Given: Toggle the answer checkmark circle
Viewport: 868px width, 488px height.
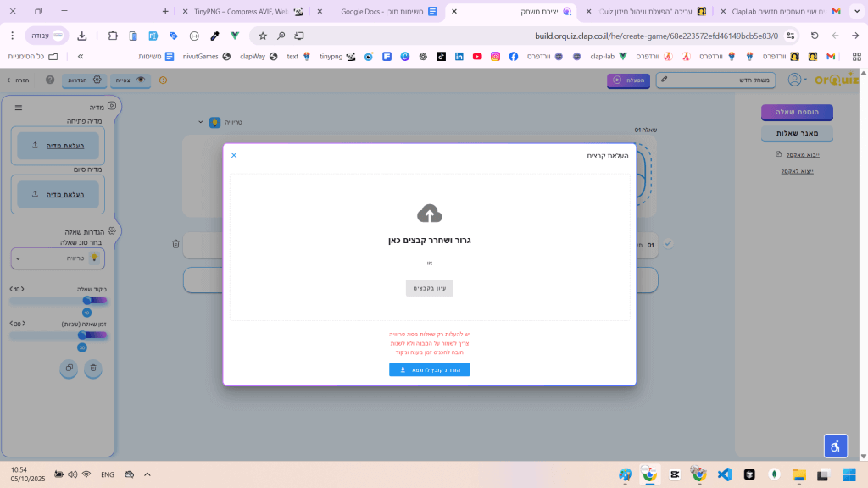Looking at the screenshot, I should tap(668, 244).
